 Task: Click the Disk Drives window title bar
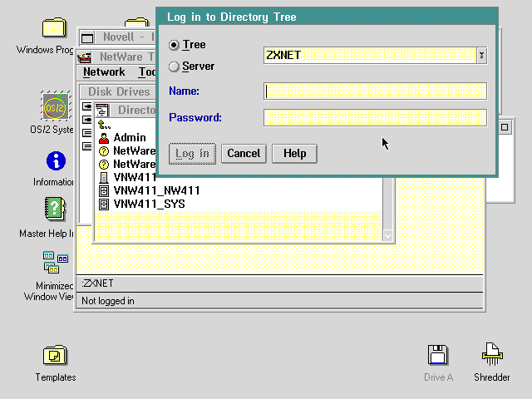click(118, 91)
